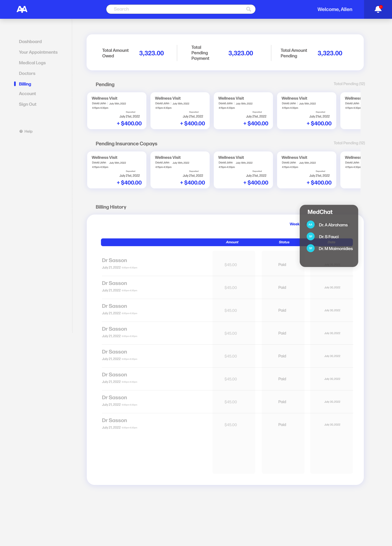
Task: Click avatar next to Dr. M Maimonidies
Action: 310,248
